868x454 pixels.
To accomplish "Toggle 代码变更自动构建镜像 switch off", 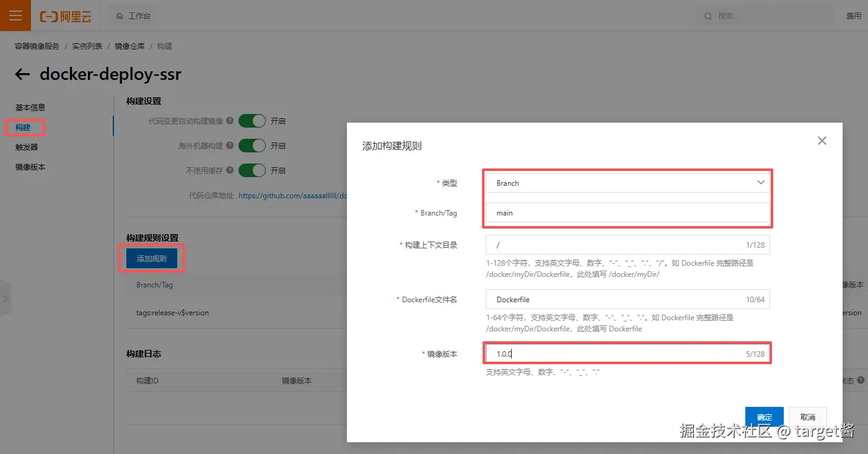I will [x=252, y=121].
